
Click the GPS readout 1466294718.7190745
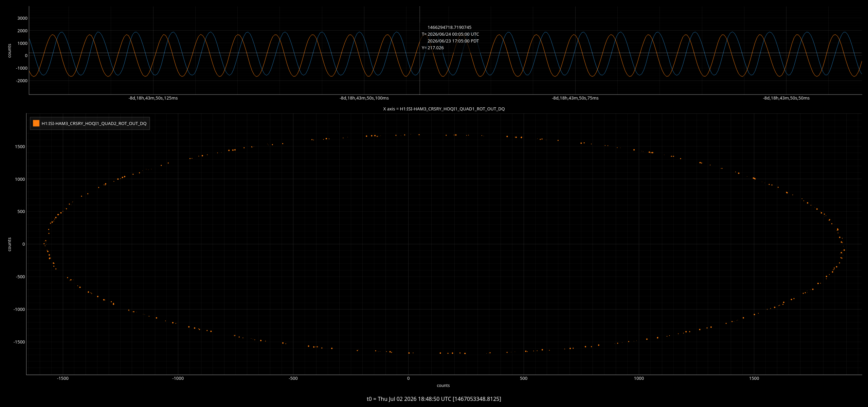coord(449,28)
